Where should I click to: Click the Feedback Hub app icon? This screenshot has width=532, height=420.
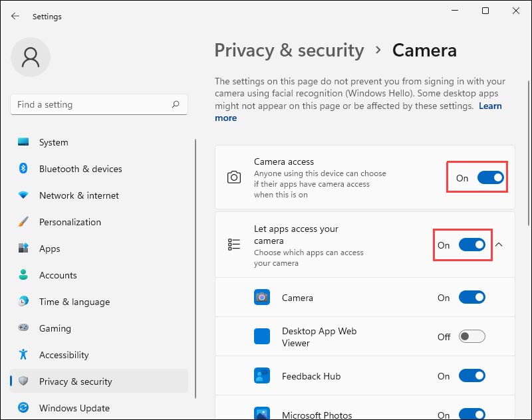262,375
